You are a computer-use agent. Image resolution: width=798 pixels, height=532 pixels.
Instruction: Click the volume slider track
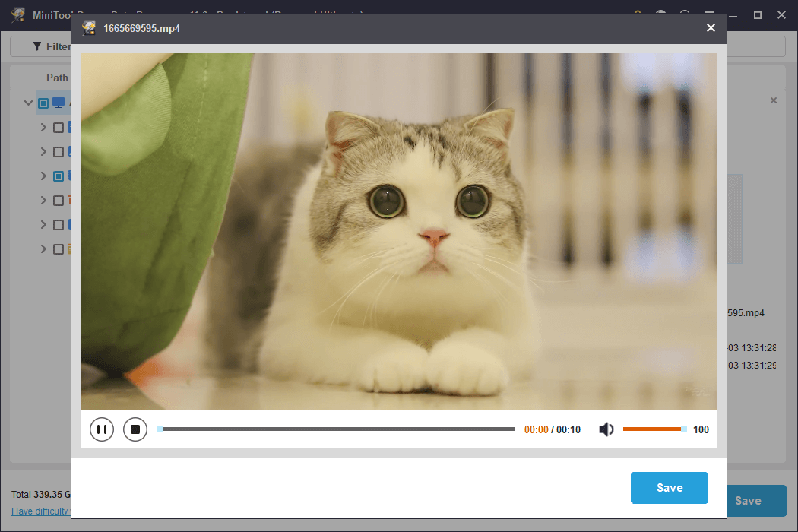coord(652,429)
